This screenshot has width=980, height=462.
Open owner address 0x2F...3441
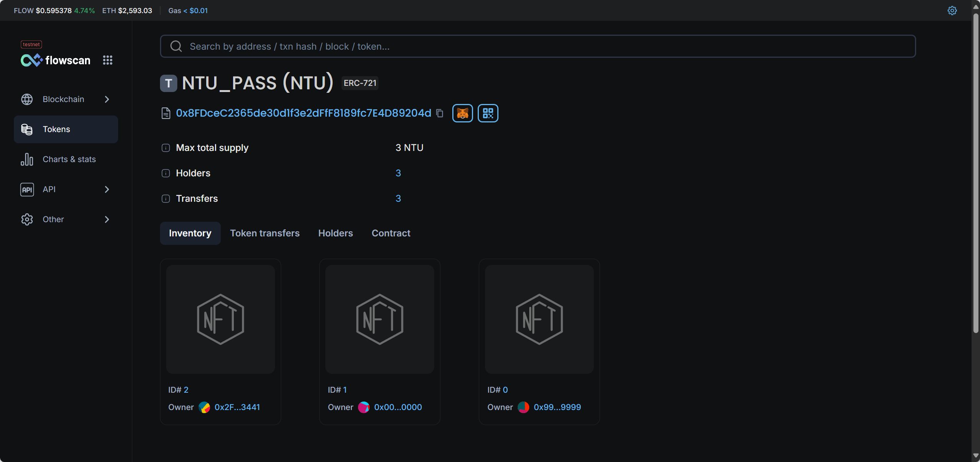click(x=237, y=407)
